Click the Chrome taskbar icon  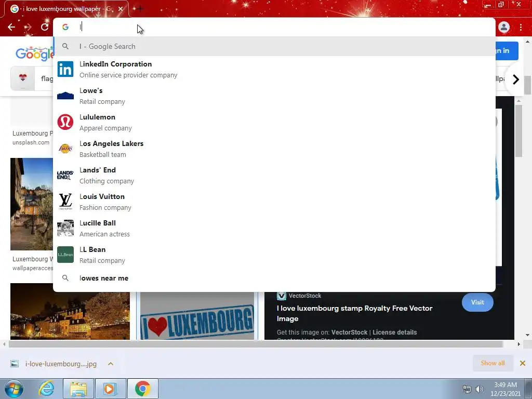pyautogui.click(x=142, y=389)
